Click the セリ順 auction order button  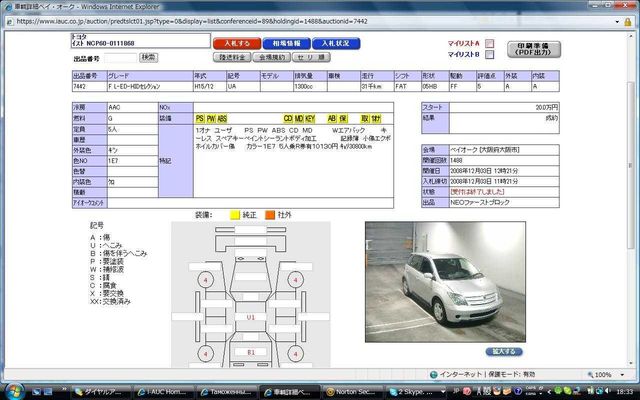tap(311, 57)
